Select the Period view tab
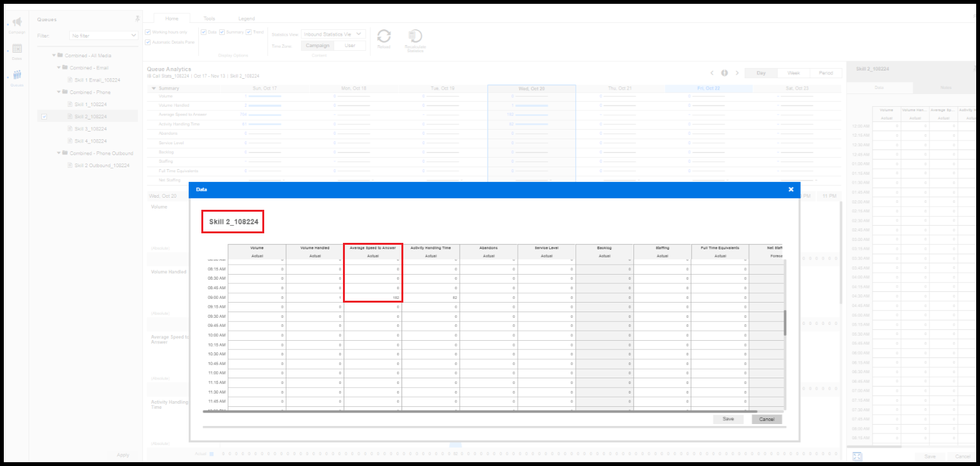 [826, 73]
